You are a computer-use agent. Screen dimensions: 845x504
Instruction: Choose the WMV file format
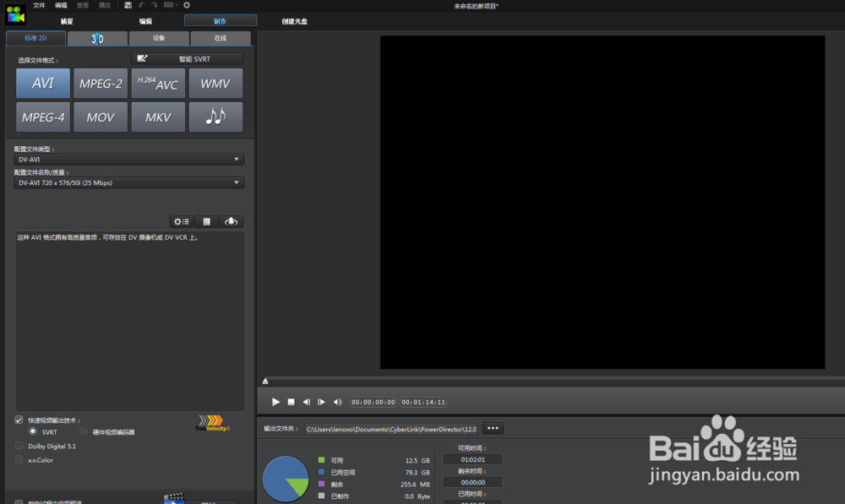click(x=215, y=84)
